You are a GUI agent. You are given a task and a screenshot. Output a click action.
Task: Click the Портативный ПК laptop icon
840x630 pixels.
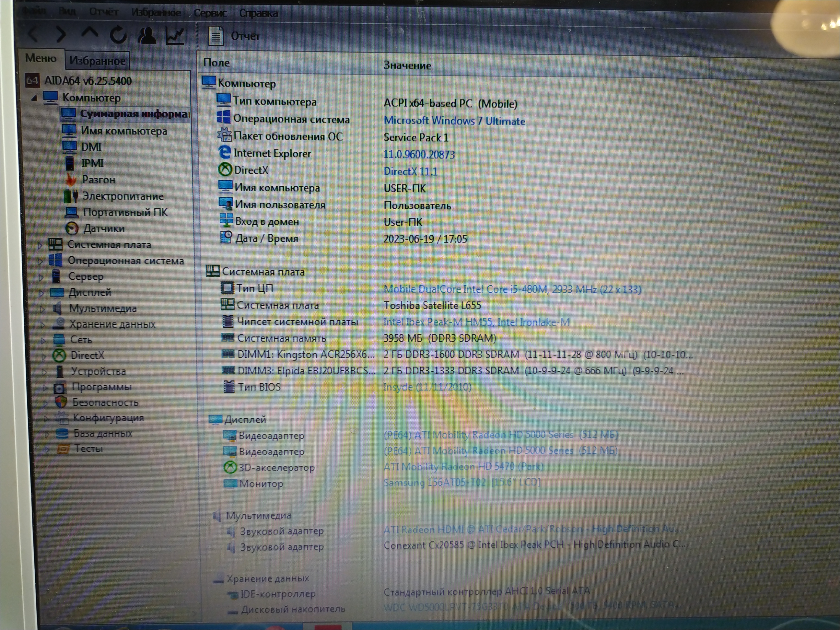point(72,212)
